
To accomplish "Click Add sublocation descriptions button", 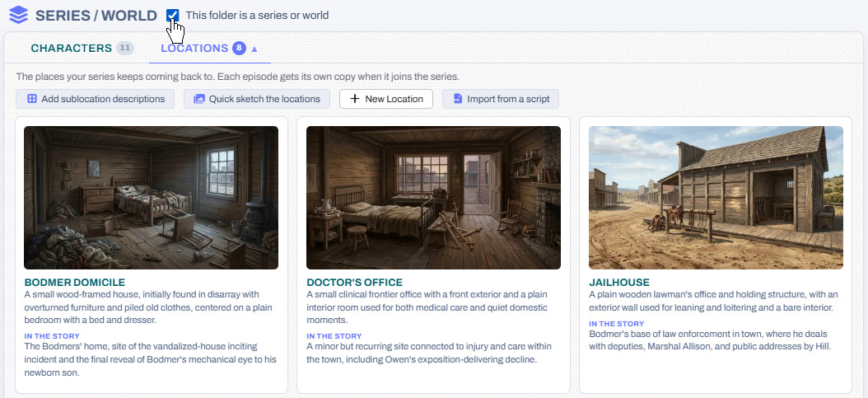I will coord(96,99).
